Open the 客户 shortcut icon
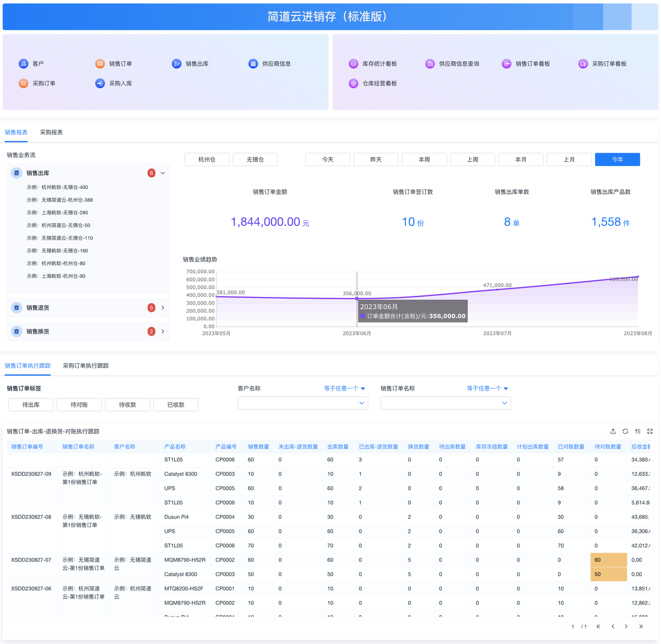 [24, 64]
